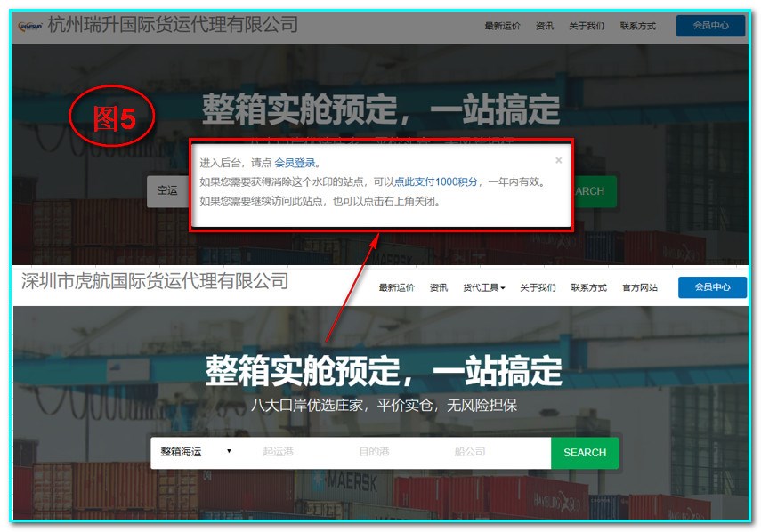Open 会员中心 on the 杭州瑞升 site
The height and width of the screenshot is (532, 761).
point(710,26)
